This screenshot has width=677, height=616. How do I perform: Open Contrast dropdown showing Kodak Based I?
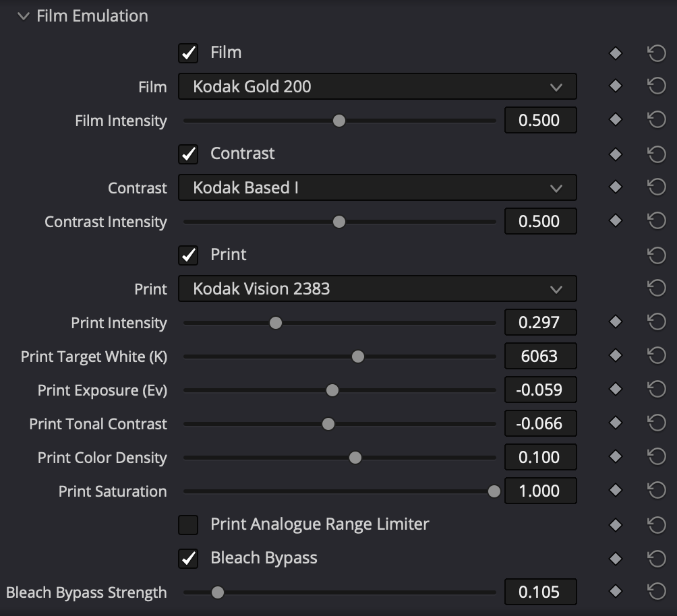tap(378, 187)
